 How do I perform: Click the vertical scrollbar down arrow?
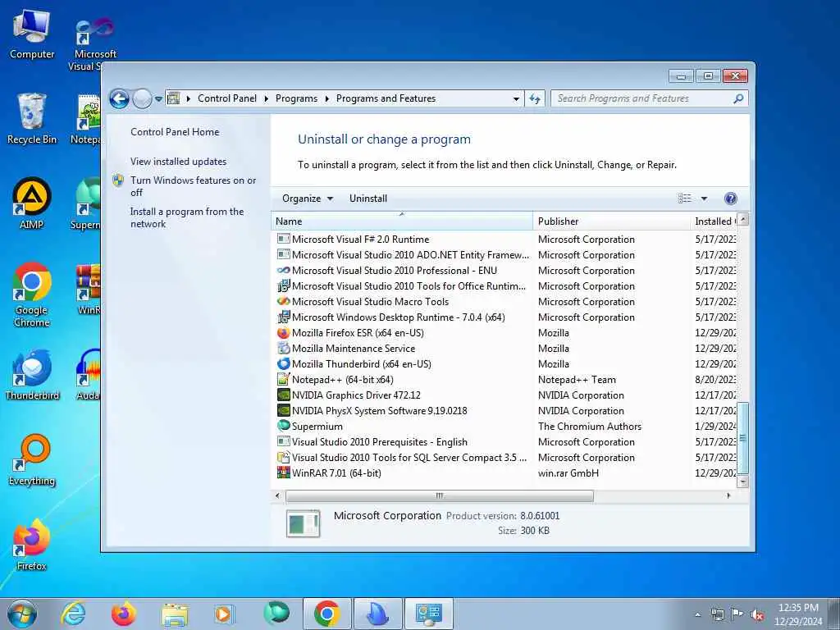pyautogui.click(x=742, y=481)
